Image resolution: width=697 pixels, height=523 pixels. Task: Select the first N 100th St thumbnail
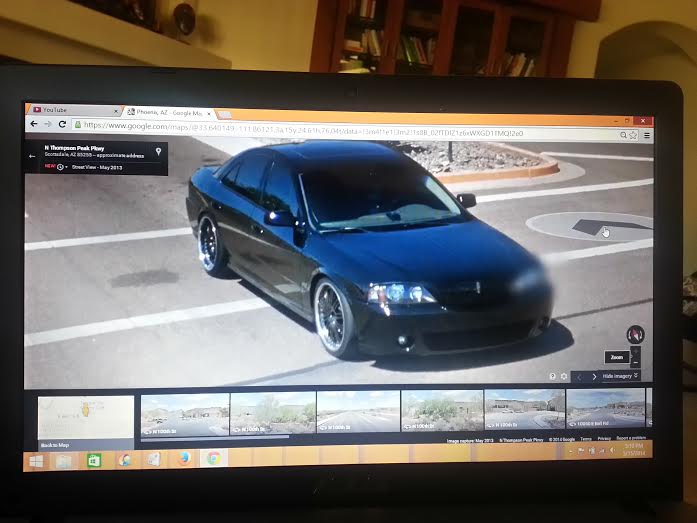(185, 413)
